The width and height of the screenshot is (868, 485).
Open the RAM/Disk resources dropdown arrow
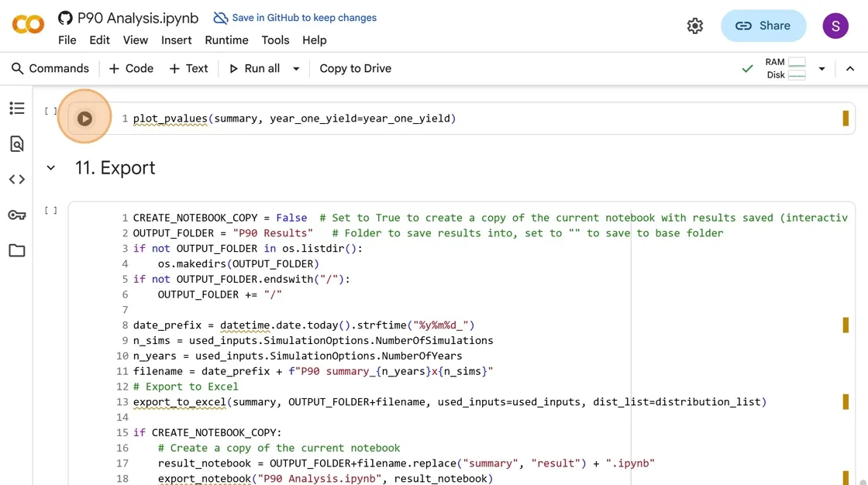[x=821, y=69]
